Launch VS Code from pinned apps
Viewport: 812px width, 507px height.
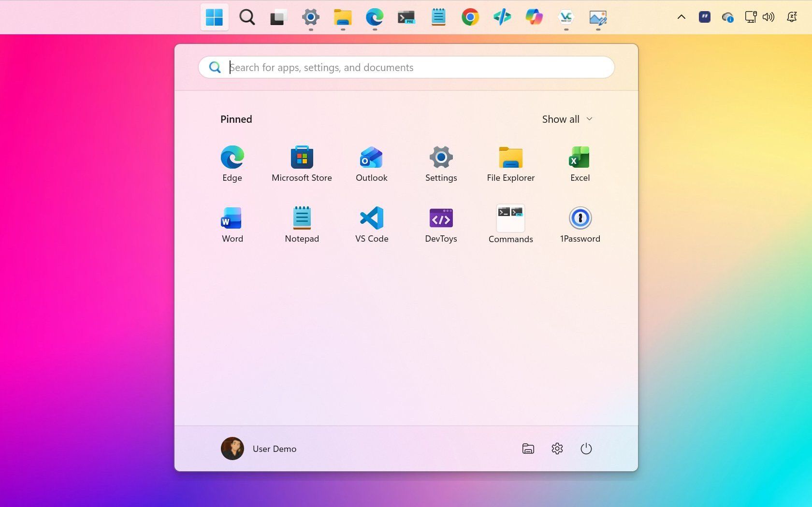(x=372, y=225)
